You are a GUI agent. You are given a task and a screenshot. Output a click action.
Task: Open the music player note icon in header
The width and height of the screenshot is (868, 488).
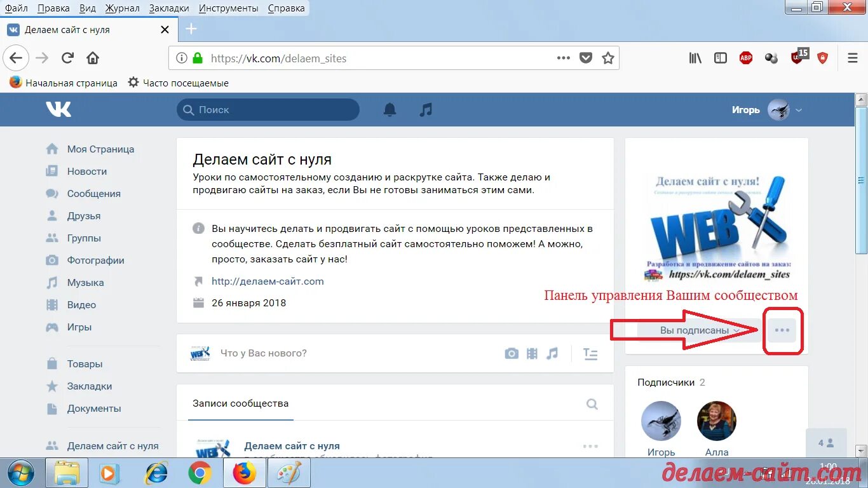pyautogui.click(x=426, y=110)
